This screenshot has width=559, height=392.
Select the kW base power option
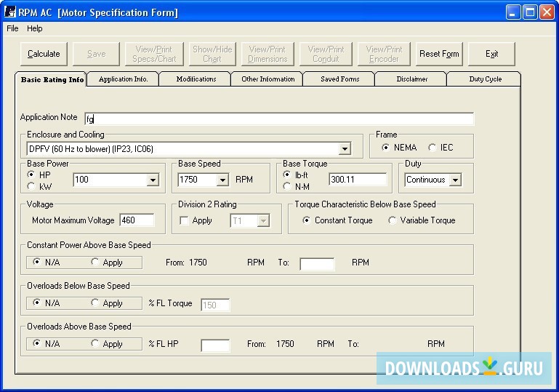[31, 186]
